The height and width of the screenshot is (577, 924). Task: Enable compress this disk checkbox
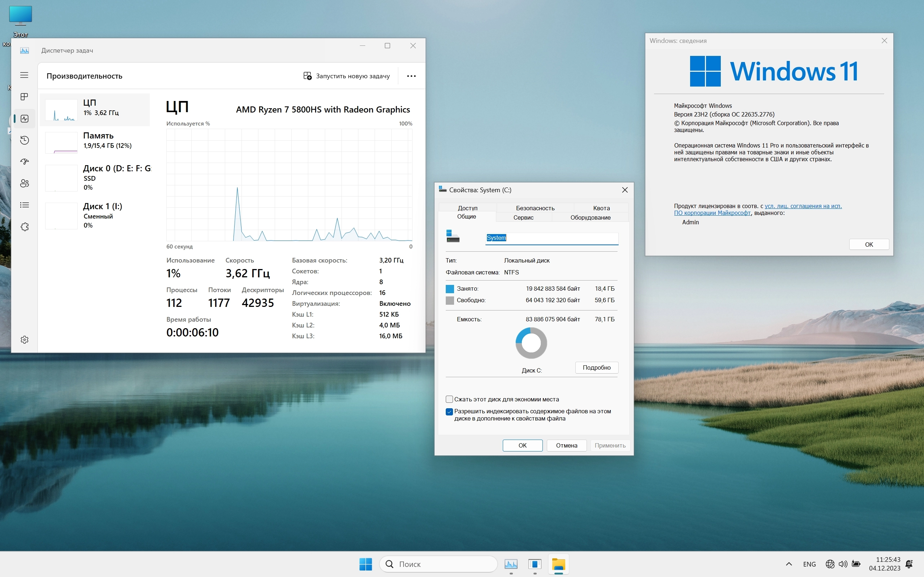449,399
